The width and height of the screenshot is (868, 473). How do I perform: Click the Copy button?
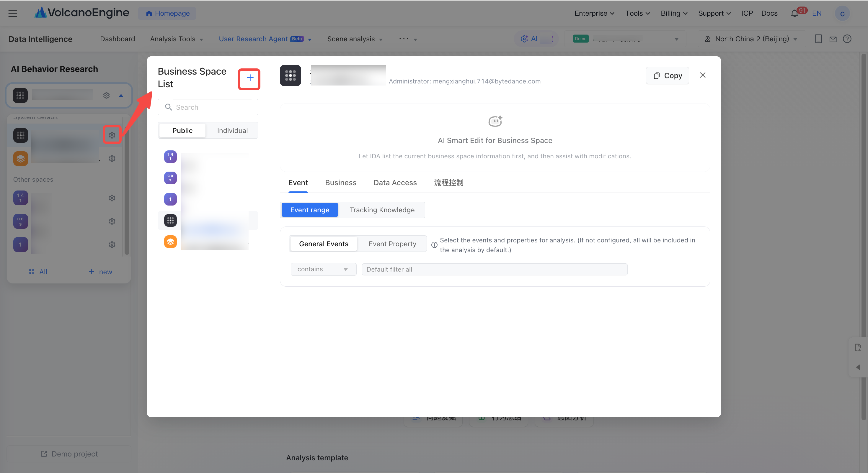[x=667, y=76]
